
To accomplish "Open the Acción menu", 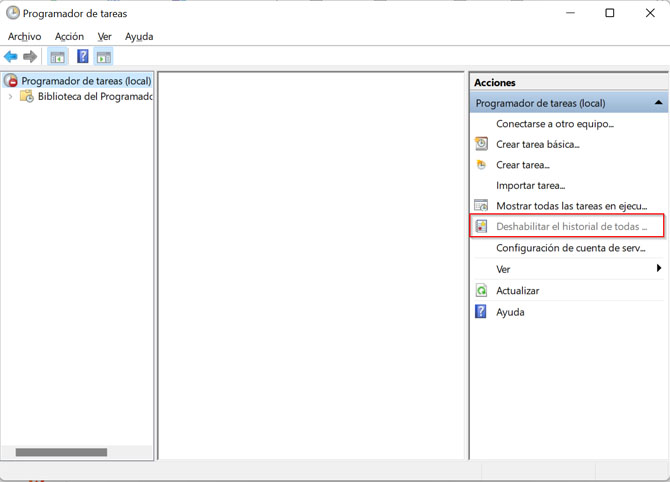I will [x=69, y=36].
